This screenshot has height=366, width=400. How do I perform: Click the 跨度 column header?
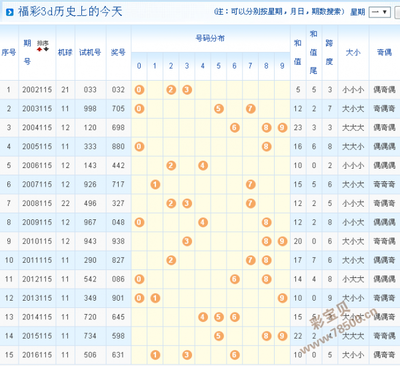pyautogui.click(x=329, y=52)
